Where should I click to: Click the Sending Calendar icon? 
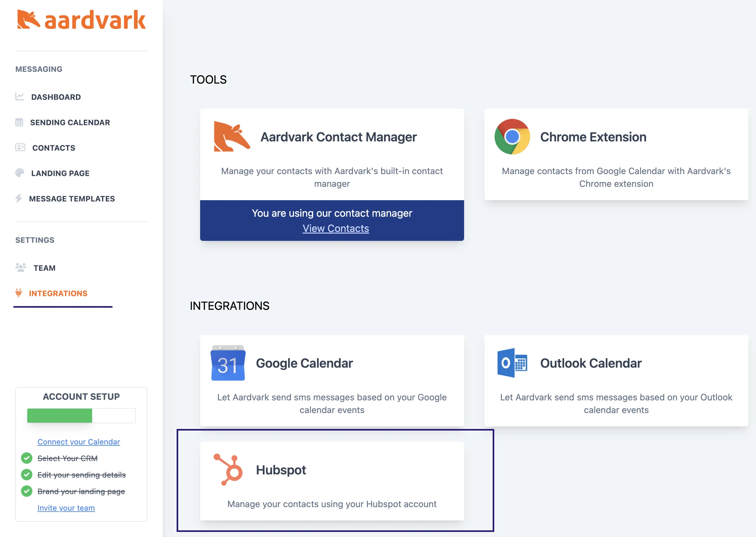[20, 122]
